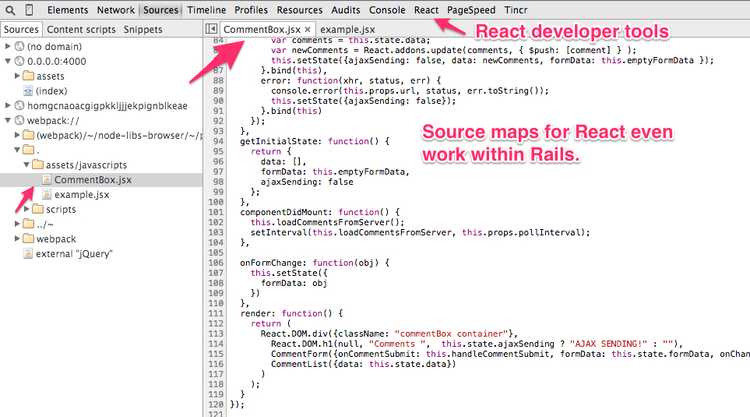Open the Network panel tab
The image size is (750, 417).
coord(116,10)
